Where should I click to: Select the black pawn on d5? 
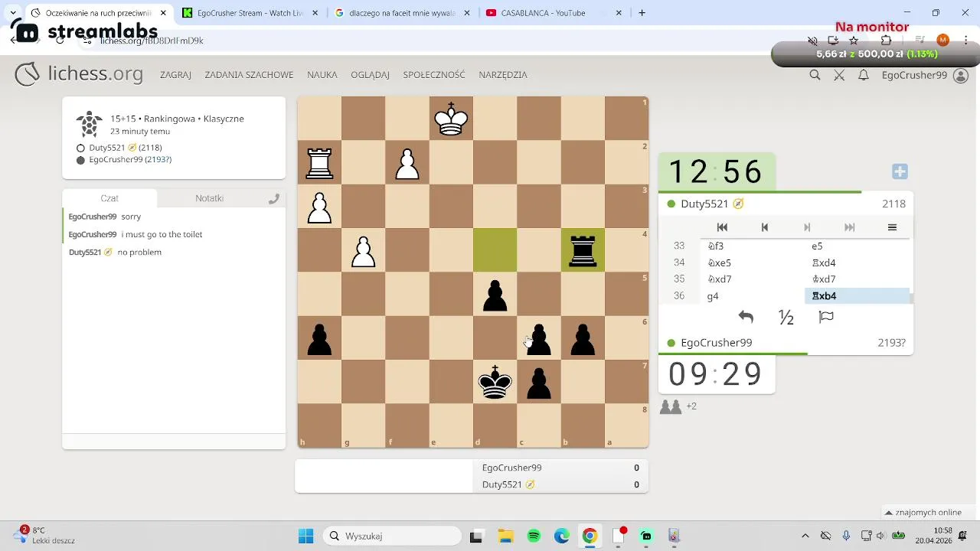[495, 295]
